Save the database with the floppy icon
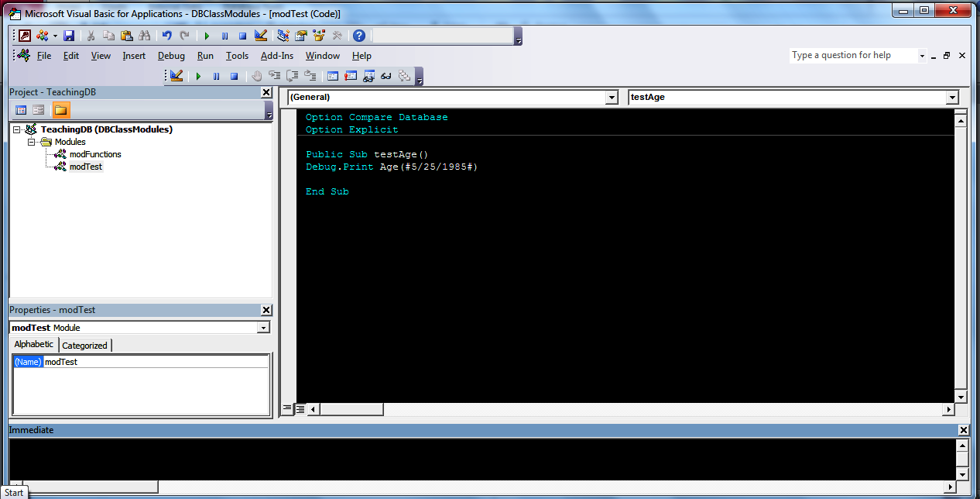 69,36
